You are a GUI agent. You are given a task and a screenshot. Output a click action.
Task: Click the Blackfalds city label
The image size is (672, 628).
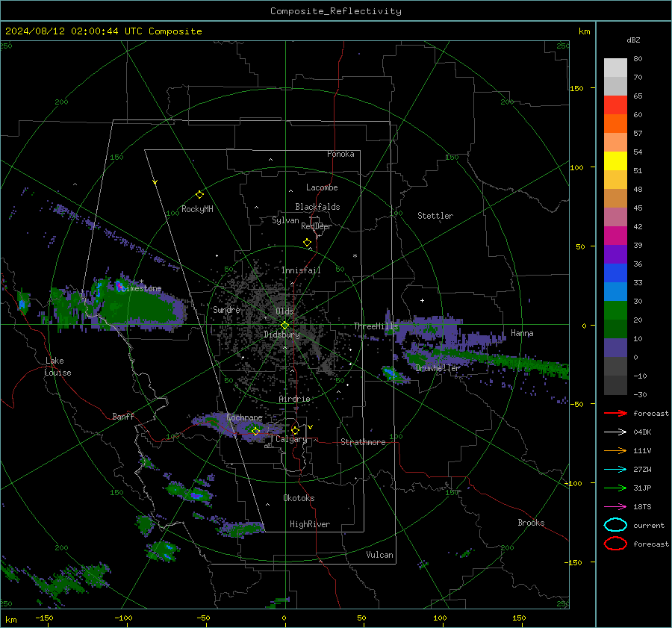click(317, 207)
